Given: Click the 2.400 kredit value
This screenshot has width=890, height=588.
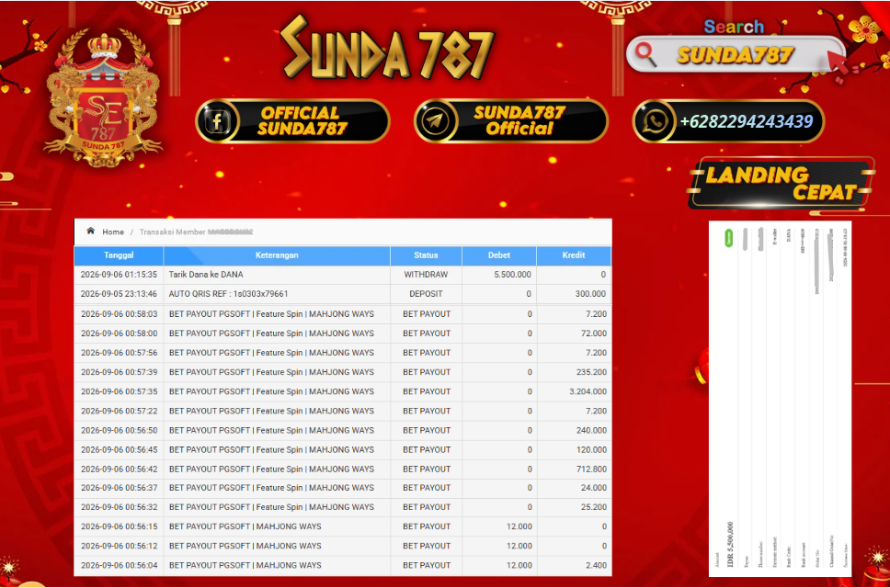Looking at the screenshot, I should [x=596, y=565].
